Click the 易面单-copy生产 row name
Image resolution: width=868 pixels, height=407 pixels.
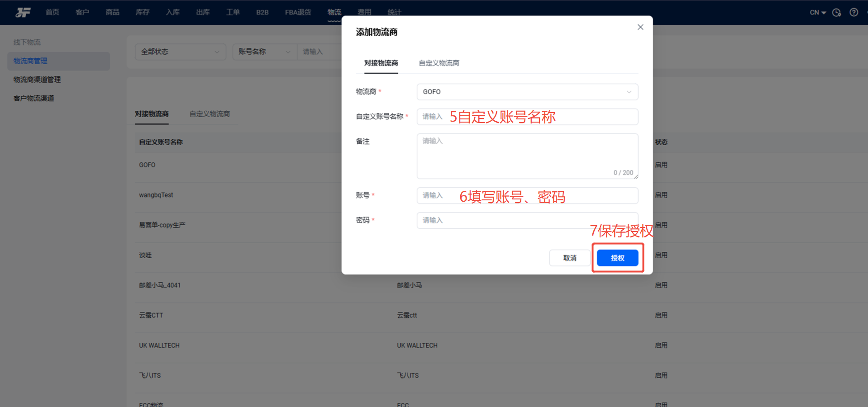162,225
